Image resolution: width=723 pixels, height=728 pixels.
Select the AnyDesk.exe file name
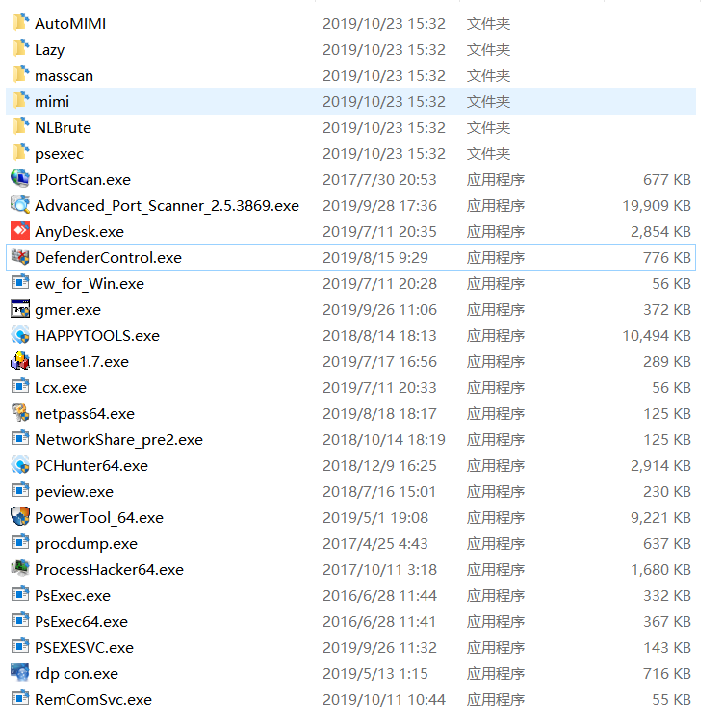point(79,232)
